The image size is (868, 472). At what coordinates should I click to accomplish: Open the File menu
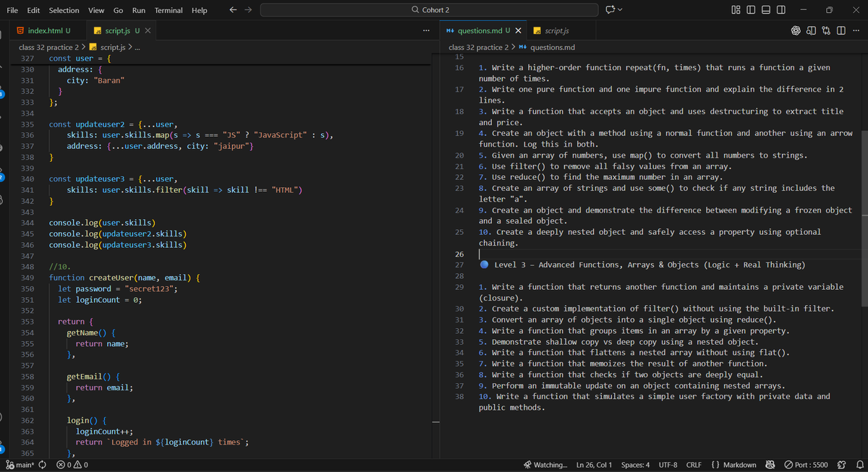coord(12,10)
